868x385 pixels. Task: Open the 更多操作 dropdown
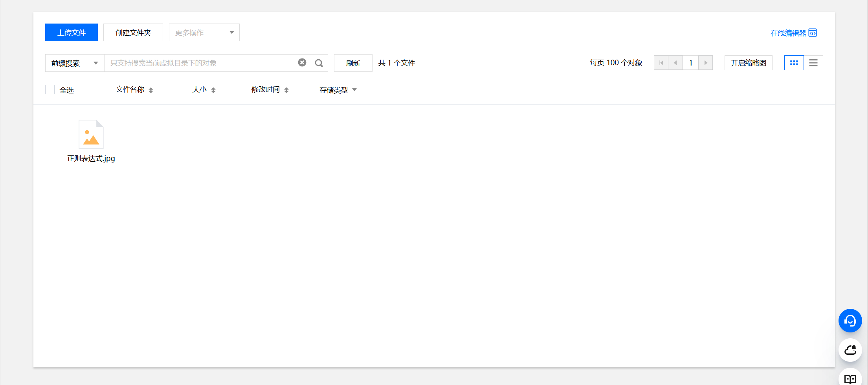pos(204,32)
